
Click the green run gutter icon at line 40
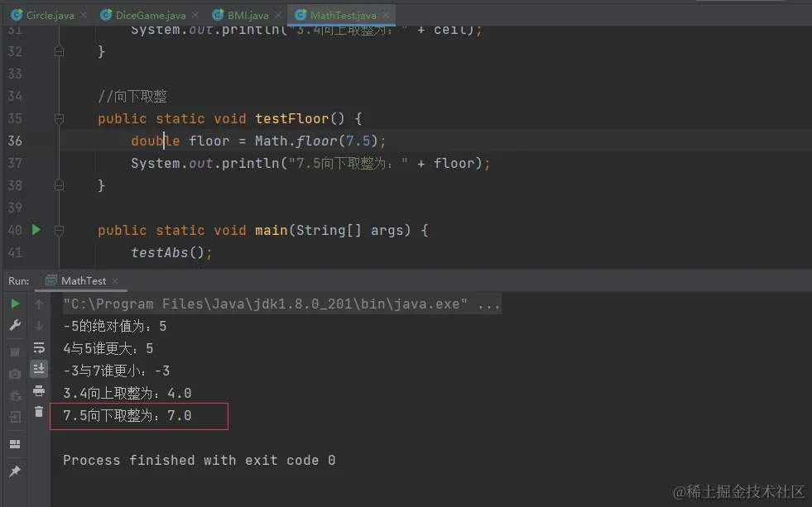click(36, 230)
